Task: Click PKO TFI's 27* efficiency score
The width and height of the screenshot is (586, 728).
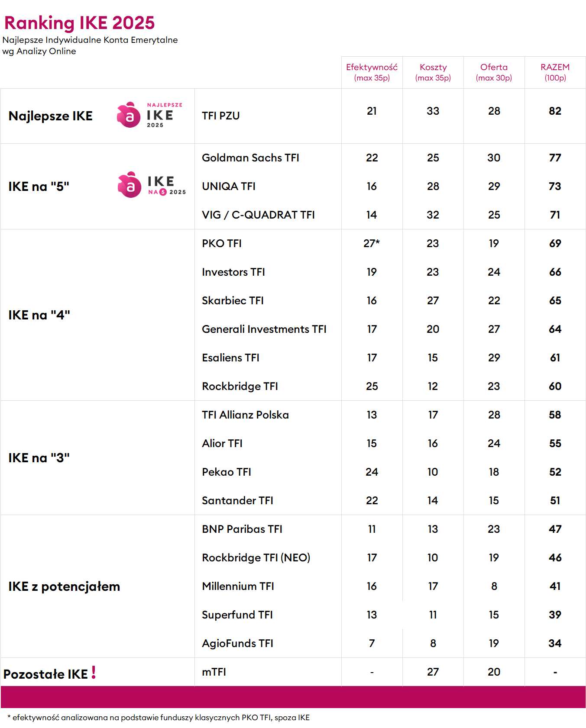Action: click(372, 244)
